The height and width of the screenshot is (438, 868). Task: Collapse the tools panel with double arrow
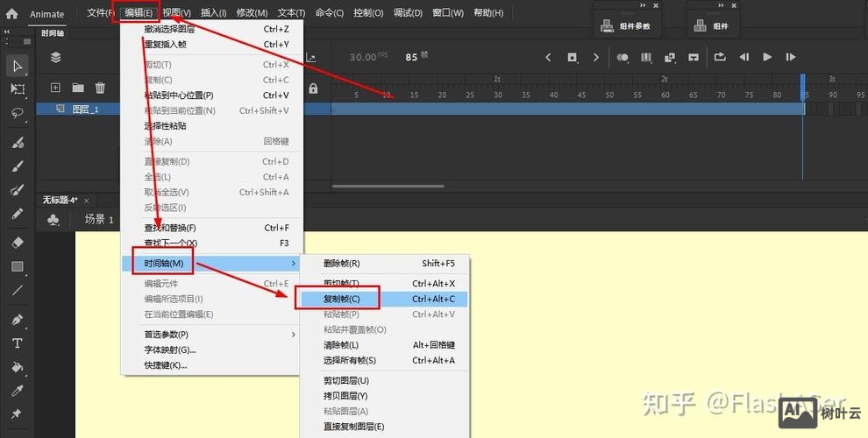[x=7, y=32]
